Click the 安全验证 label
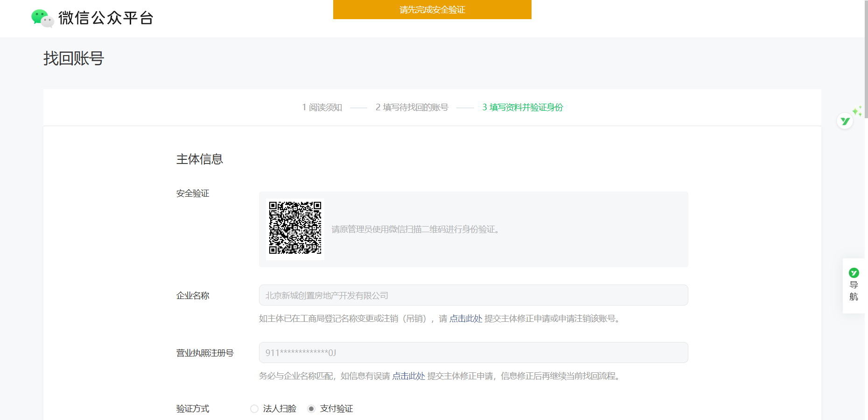The width and height of the screenshot is (868, 420). tap(192, 193)
